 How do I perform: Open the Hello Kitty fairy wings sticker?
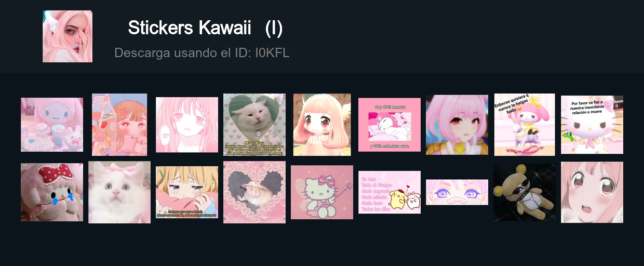322,192
